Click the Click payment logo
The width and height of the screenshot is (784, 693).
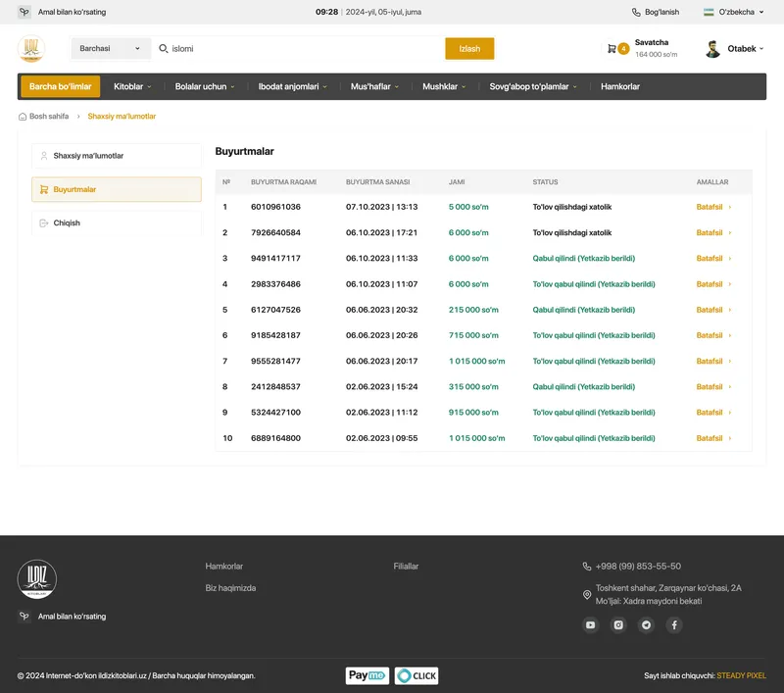tap(416, 675)
